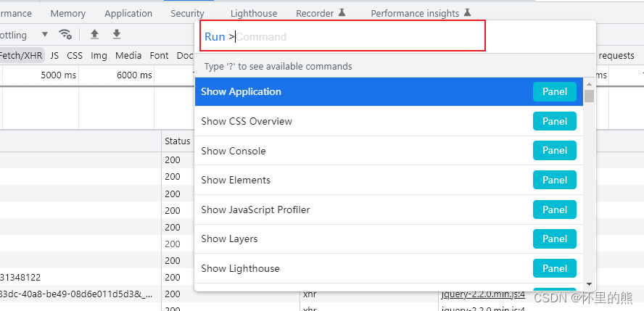The width and height of the screenshot is (644, 311).
Task: Select the CSS request filter
Action: tap(75, 55)
